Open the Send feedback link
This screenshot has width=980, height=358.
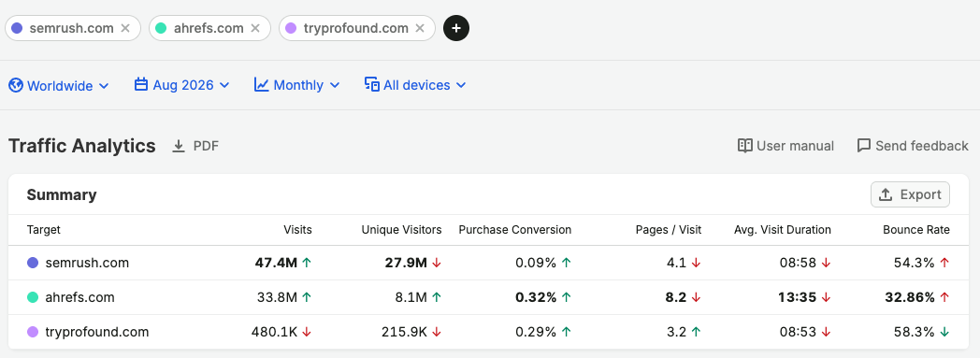pos(913,146)
